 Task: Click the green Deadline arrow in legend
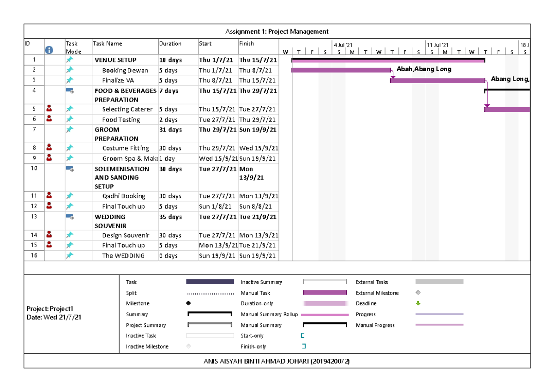click(418, 303)
